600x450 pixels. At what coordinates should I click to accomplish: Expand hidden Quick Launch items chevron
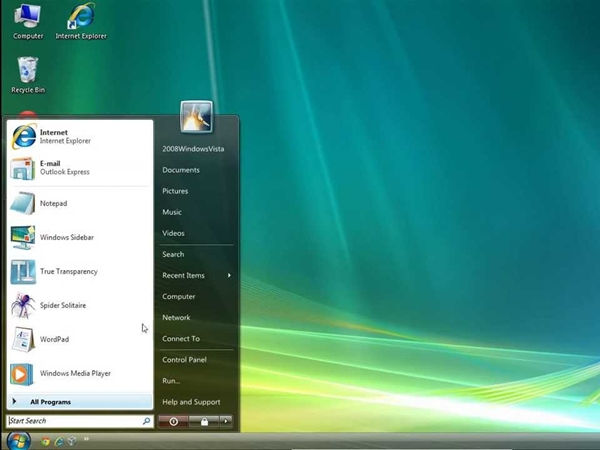pos(87,439)
